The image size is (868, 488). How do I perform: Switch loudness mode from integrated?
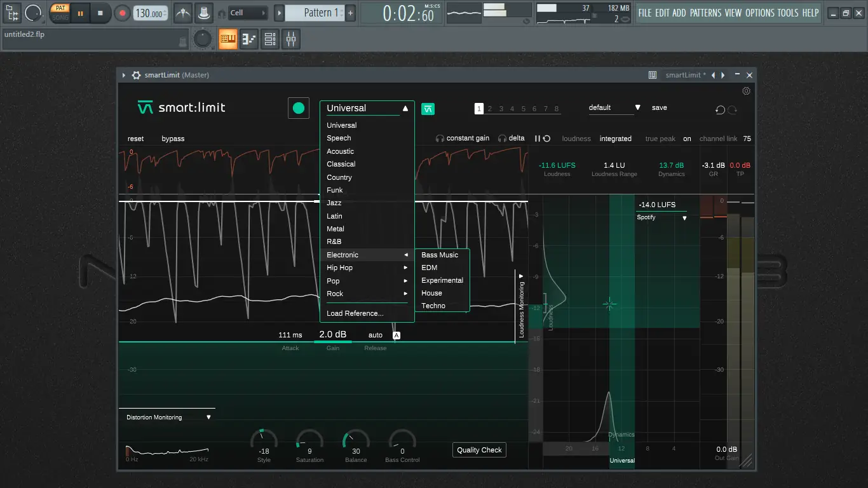pos(616,139)
